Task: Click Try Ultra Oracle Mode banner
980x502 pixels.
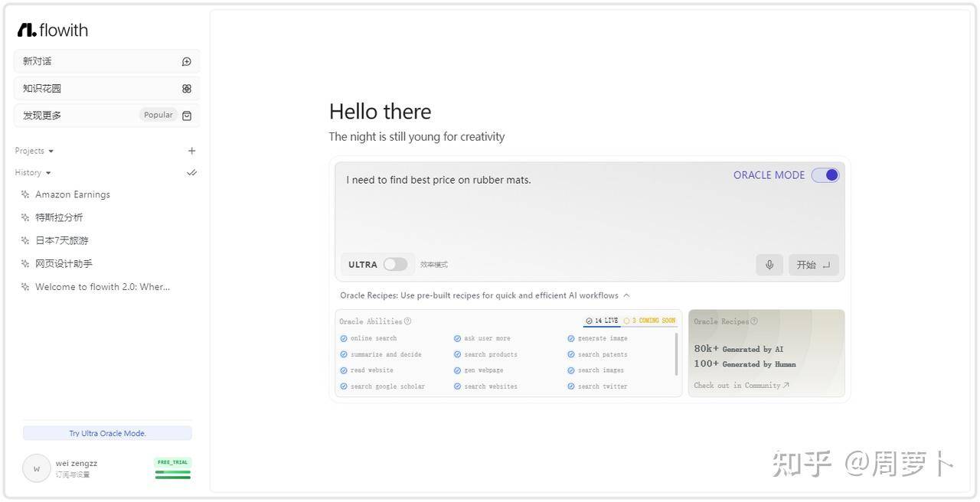Action: [107, 433]
